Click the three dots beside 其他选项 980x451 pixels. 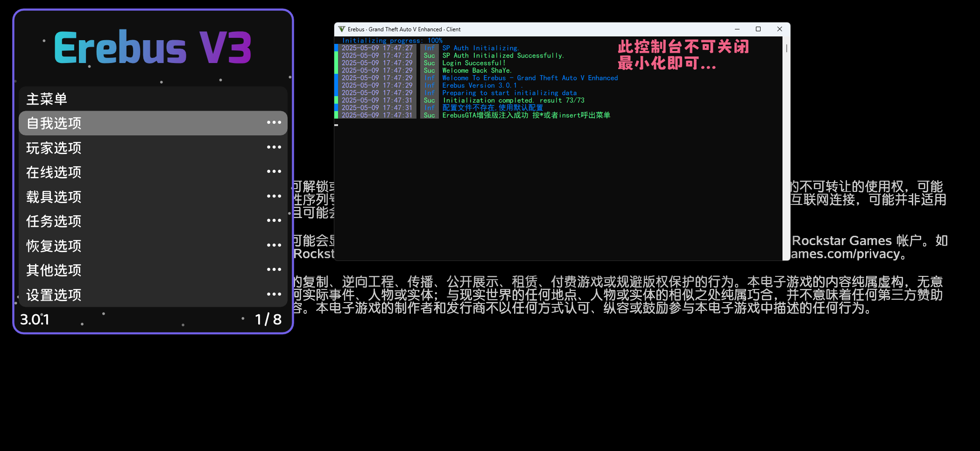pyautogui.click(x=274, y=269)
